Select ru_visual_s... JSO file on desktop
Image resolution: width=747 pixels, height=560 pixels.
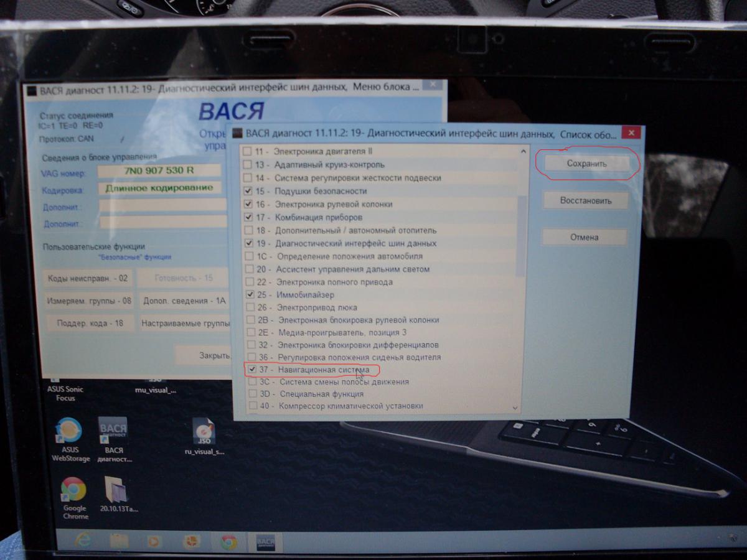(x=204, y=437)
